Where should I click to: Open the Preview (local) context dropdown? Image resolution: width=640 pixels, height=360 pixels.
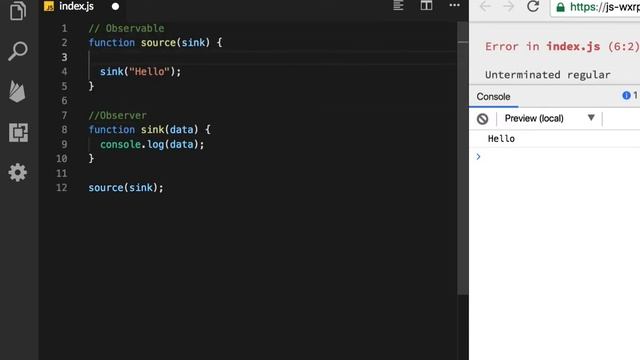(x=549, y=118)
